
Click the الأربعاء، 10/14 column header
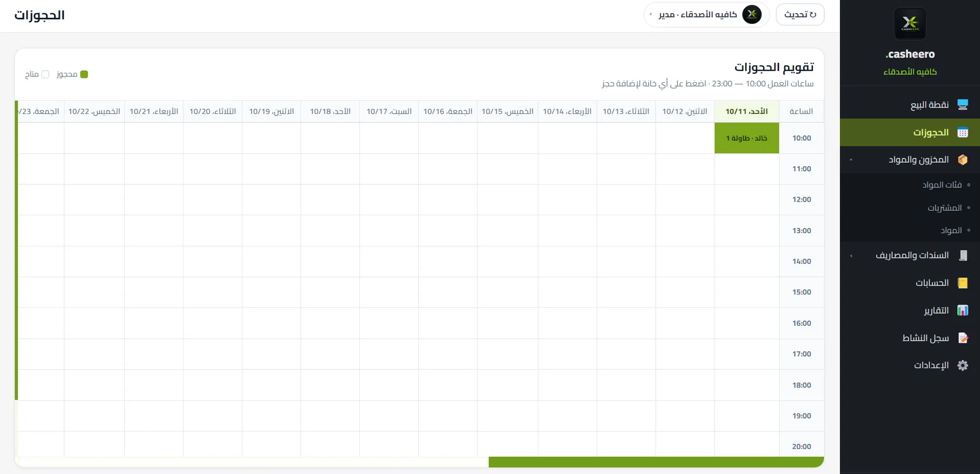(567, 111)
